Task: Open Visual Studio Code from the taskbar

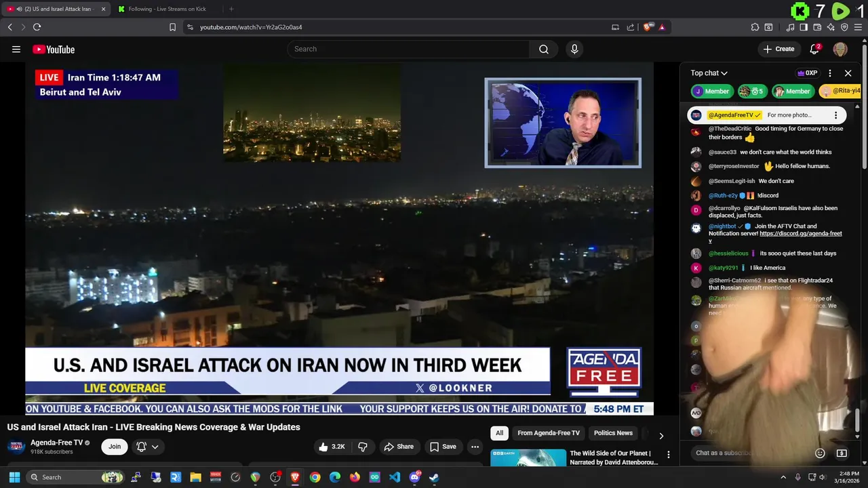Action: 395,477
